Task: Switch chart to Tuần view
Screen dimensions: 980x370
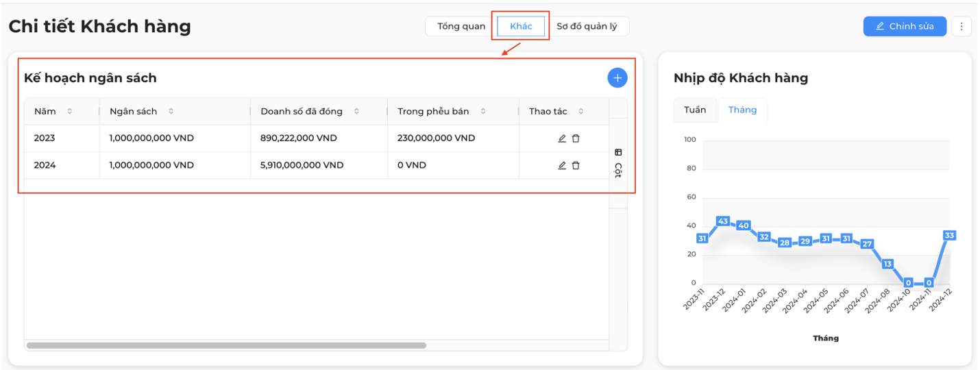Action: tap(695, 110)
